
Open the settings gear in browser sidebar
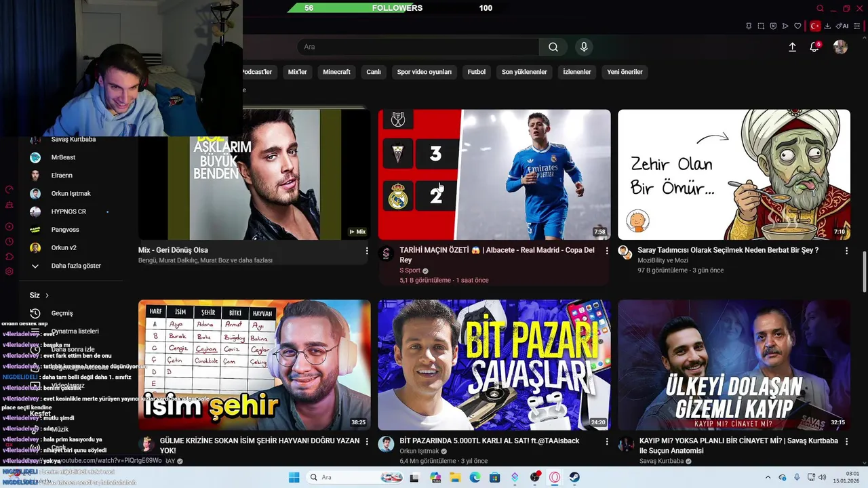point(9,271)
